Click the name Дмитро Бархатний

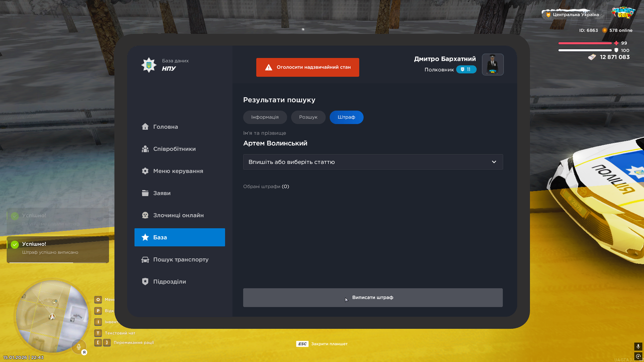pyautogui.click(x=445, y=59)
